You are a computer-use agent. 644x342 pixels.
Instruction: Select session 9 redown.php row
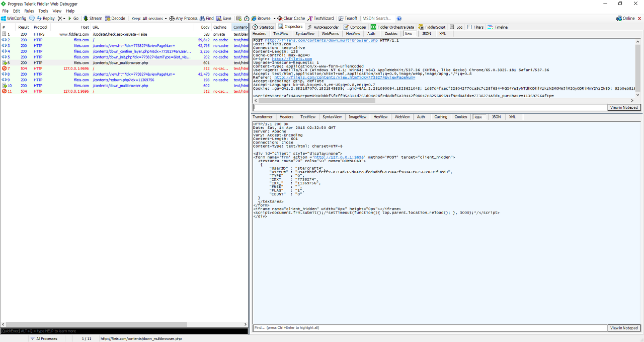point(124,80)
